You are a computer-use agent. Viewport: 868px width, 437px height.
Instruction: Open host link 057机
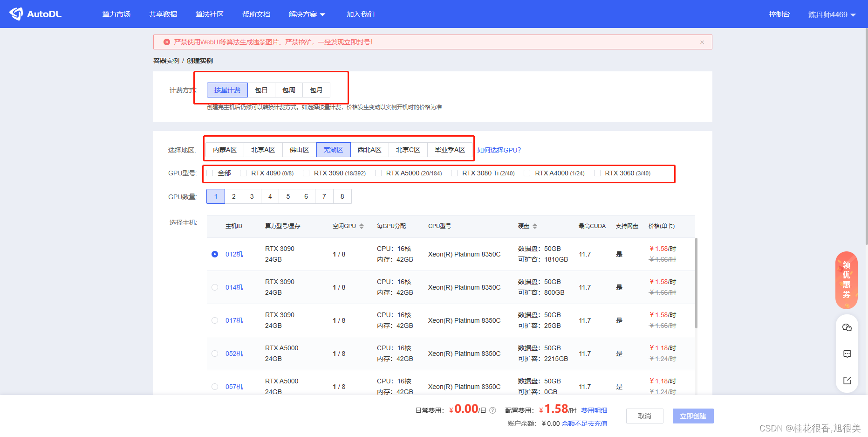(x=234, y=387)
